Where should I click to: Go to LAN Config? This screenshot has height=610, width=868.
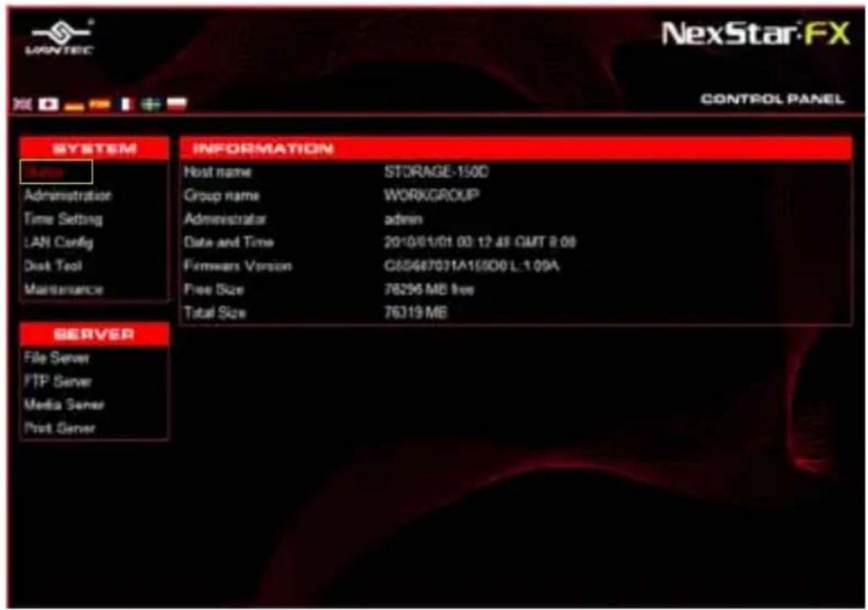pos(59,243)
